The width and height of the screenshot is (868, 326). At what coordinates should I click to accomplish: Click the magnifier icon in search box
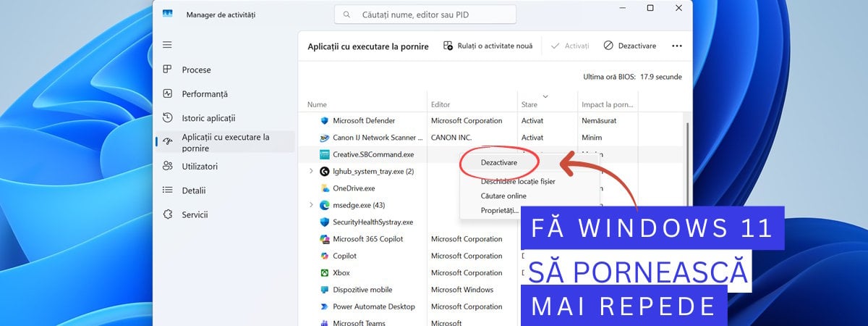click(348, 14)
